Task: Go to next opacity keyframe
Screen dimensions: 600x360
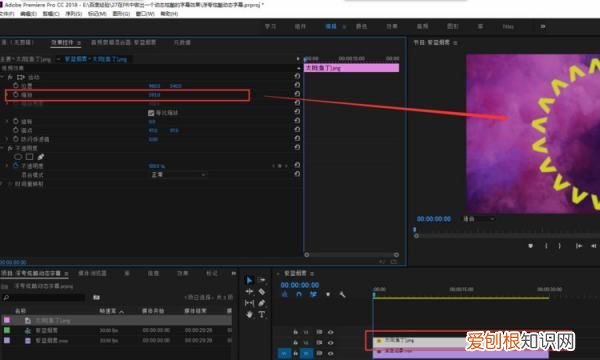Action: pyautogui.click(x=286, y=166)
